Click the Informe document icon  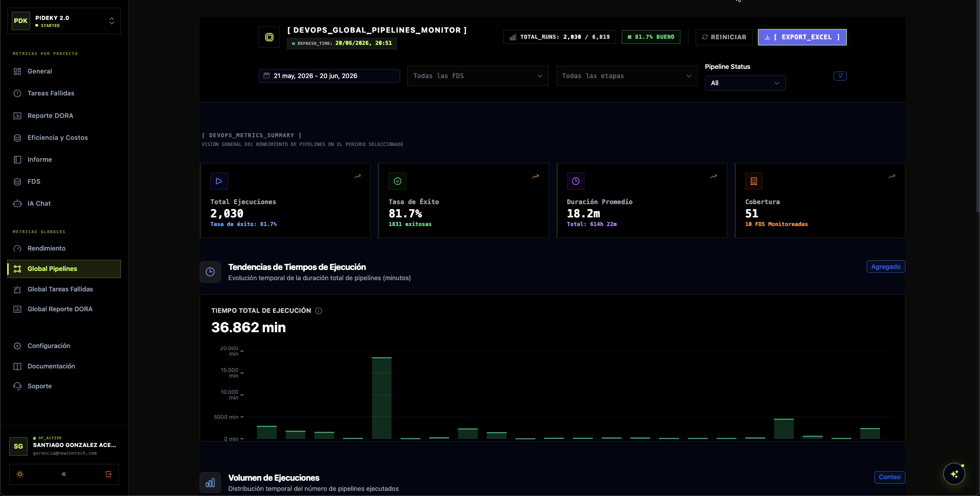point(17,160)
